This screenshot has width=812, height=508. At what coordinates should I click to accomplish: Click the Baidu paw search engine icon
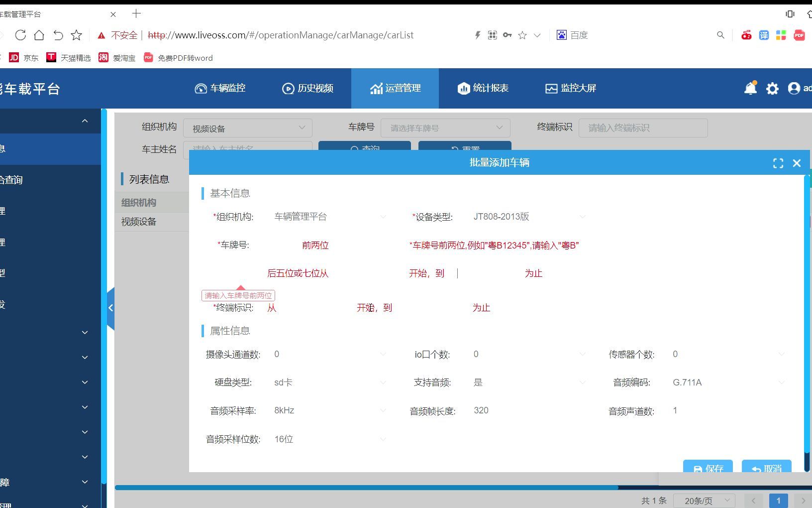561,35
